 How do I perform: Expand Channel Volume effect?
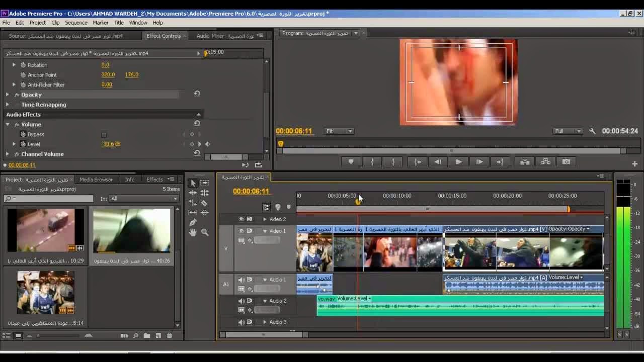(x=8, y=154)
